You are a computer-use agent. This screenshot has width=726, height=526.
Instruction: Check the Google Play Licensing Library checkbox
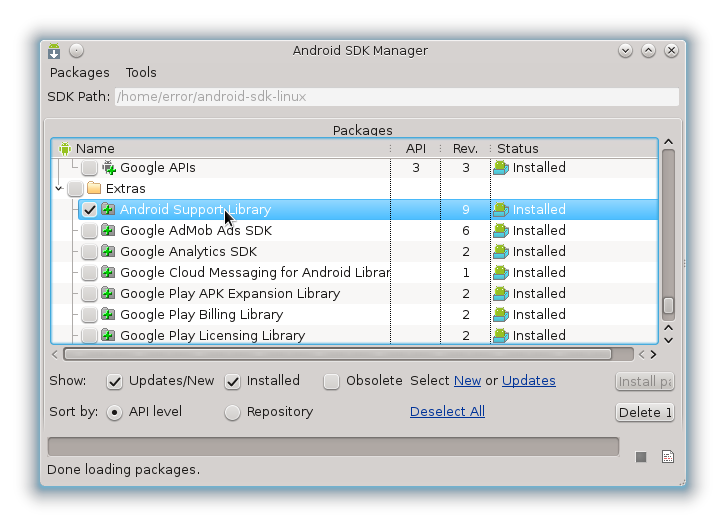[x=89, y=335]
